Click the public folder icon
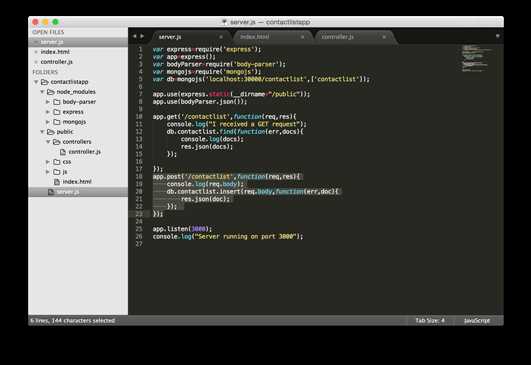 pos(51,132)
